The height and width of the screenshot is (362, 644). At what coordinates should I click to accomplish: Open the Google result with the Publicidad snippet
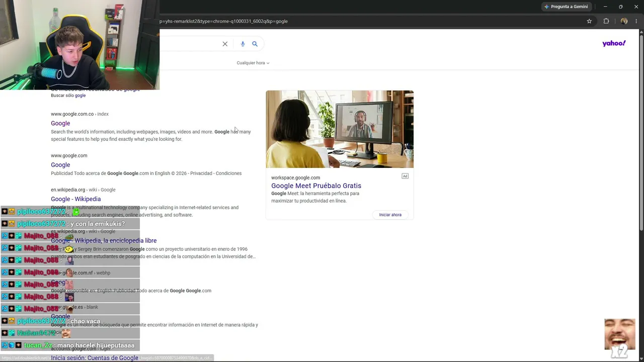(60, 165)
